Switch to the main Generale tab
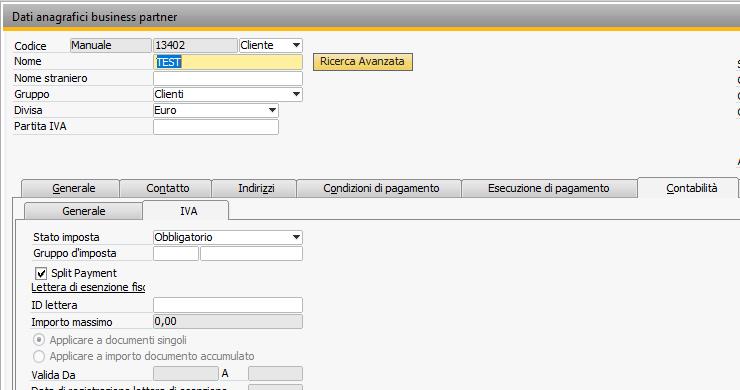The width and height of the screenshot is (740, 390). pos(70,188)
